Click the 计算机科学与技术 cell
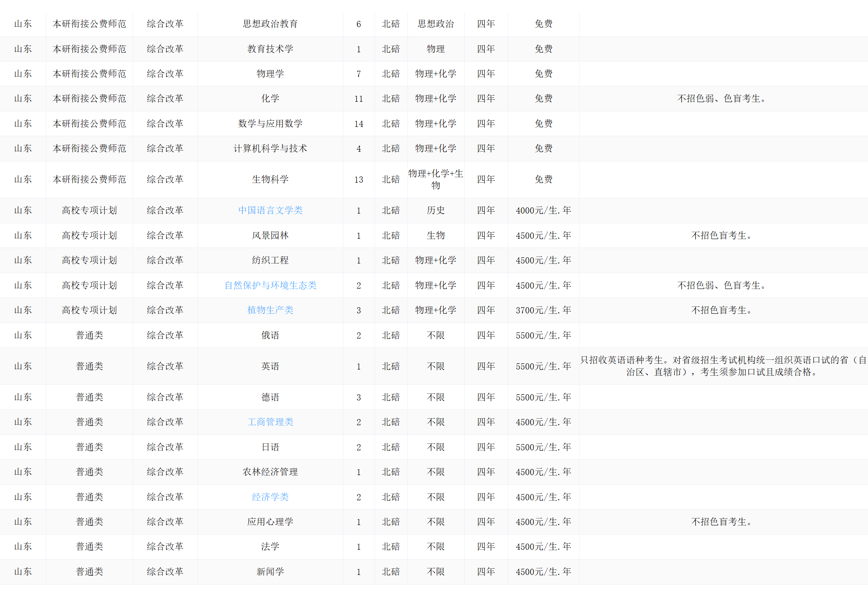This screenshot has height=614, width=868. [270, 149]
